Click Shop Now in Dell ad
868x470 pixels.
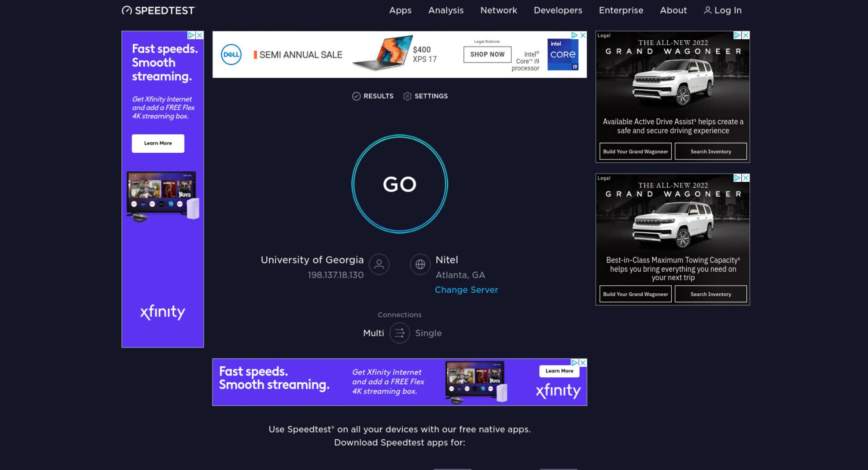pyautogui.click(x=487, y=54)
